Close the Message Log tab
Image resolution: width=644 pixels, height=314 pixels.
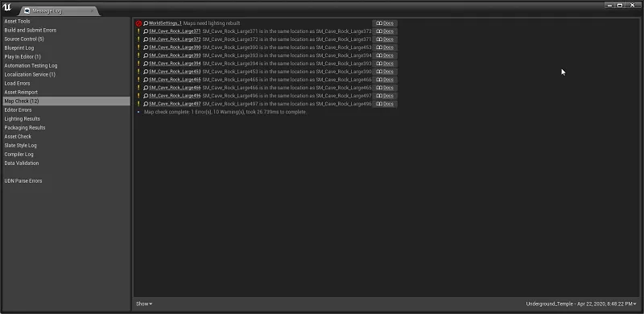tap(92, 11)
